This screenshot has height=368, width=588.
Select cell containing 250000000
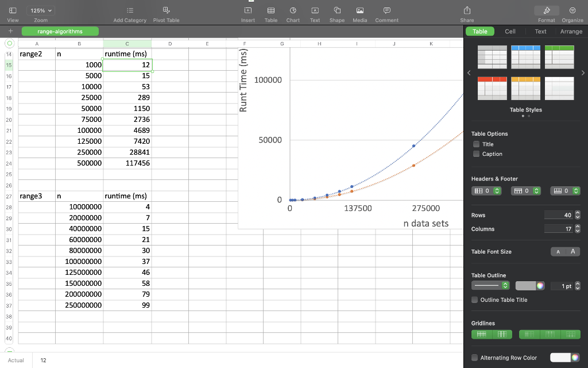tap(79, 305)
